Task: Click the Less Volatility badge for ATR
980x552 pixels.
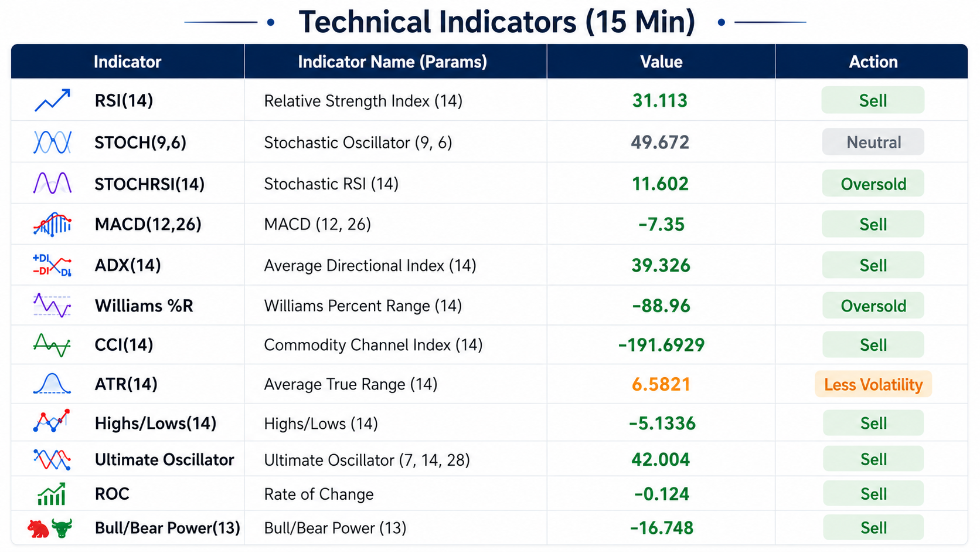Action: [873, 384]
